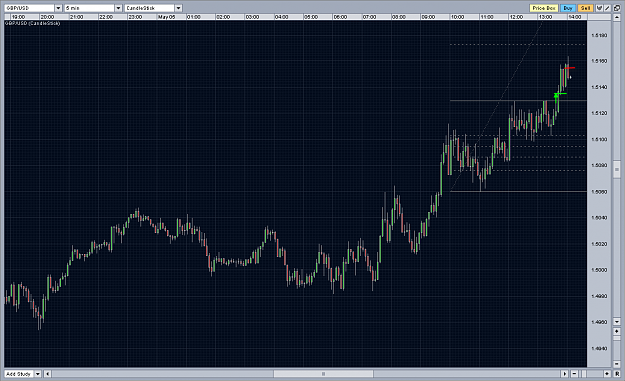Click the vertical scrollbar thumb
The image size is (625, 381).
(617, 169)
